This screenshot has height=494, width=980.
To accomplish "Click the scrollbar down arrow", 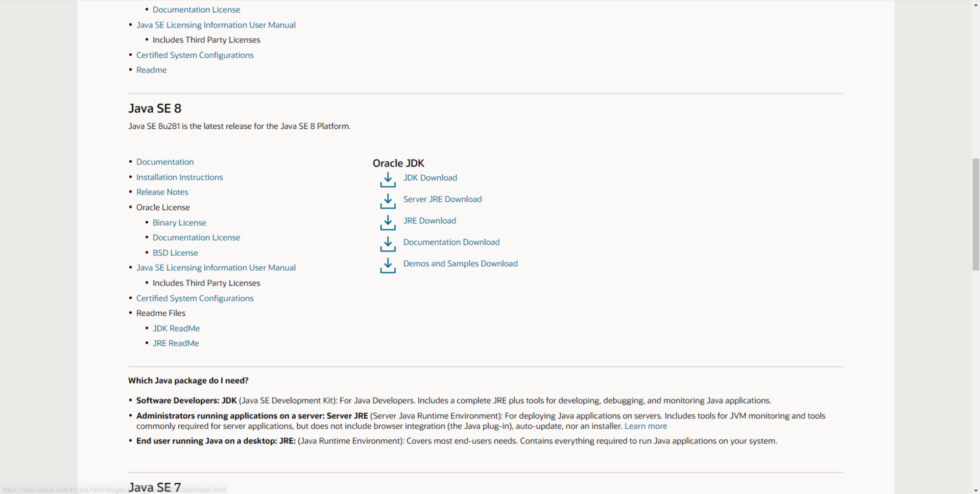I will tap(975, 490).
